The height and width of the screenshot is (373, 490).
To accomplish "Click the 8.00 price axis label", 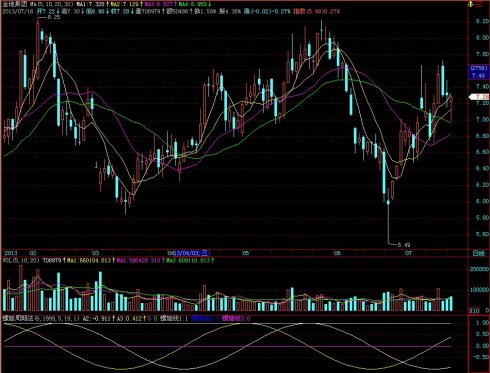I will pyautogui.click(x=482, y=38).
